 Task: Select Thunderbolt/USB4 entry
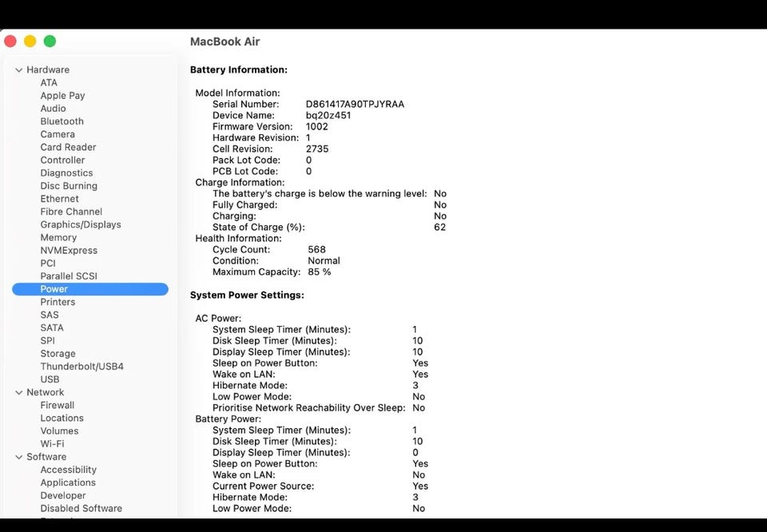81,367
